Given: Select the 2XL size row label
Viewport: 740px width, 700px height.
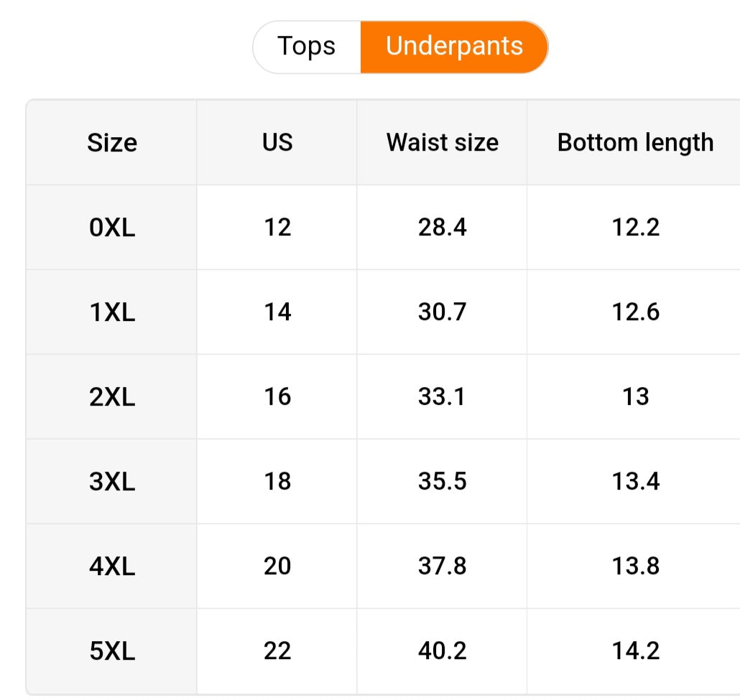Looking at the screenshot, I should 112,397.
